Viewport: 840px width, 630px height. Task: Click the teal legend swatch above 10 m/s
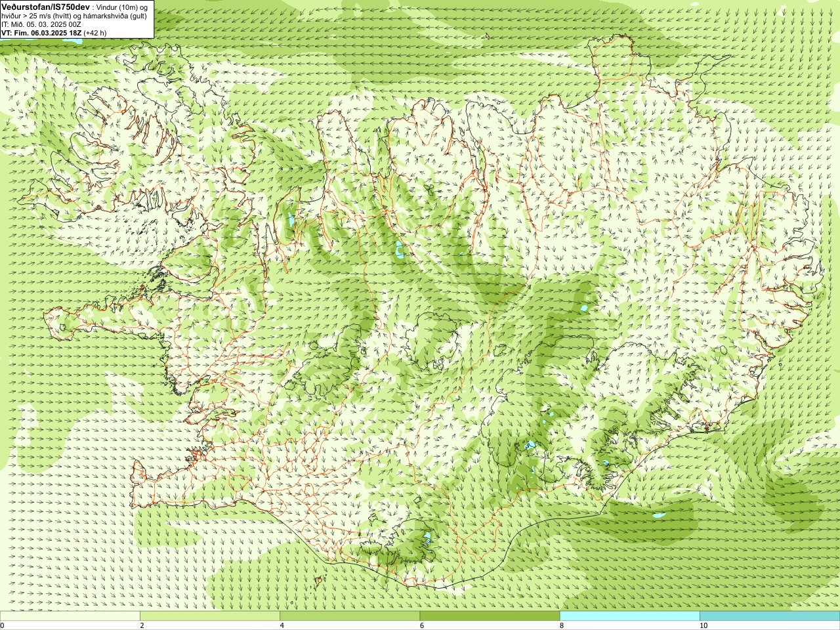point(770,616)
